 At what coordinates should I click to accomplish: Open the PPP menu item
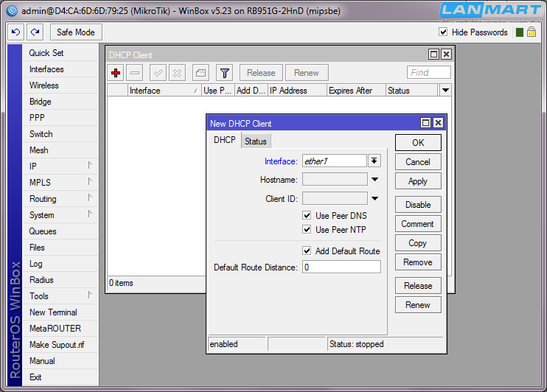coord(60,118)
